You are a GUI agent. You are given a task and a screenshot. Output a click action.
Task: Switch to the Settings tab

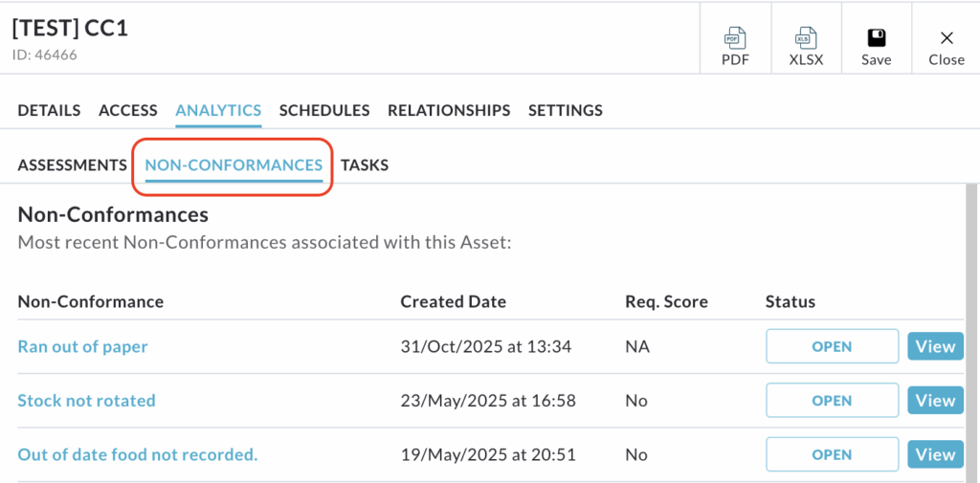pos(566,110)
